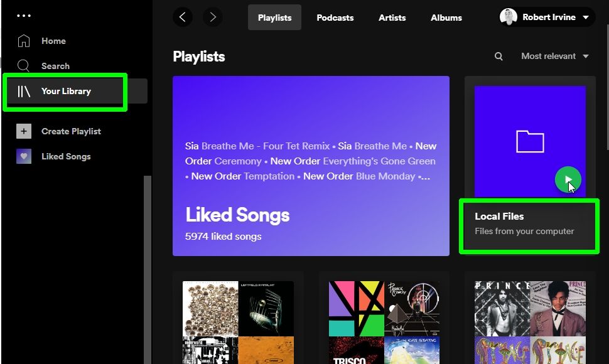
Task: Open the Liked Songs playlist card
Action: (x=311, y=166)
